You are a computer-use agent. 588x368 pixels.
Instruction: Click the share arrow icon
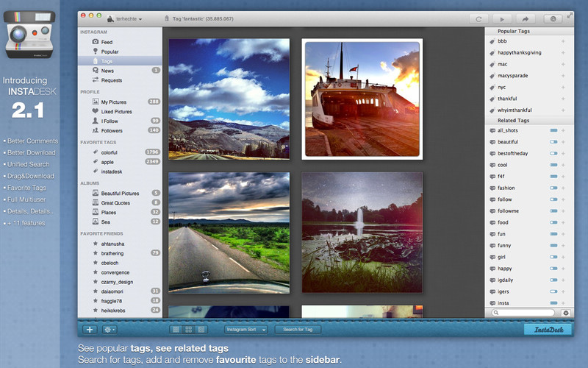[524, 18]
